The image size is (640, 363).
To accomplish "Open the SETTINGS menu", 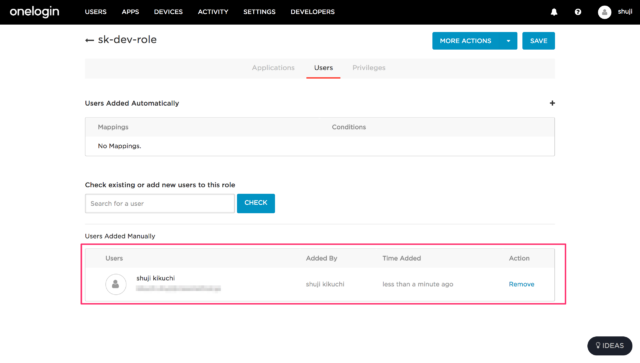I will pyautogui.click(x=259, y=12).
